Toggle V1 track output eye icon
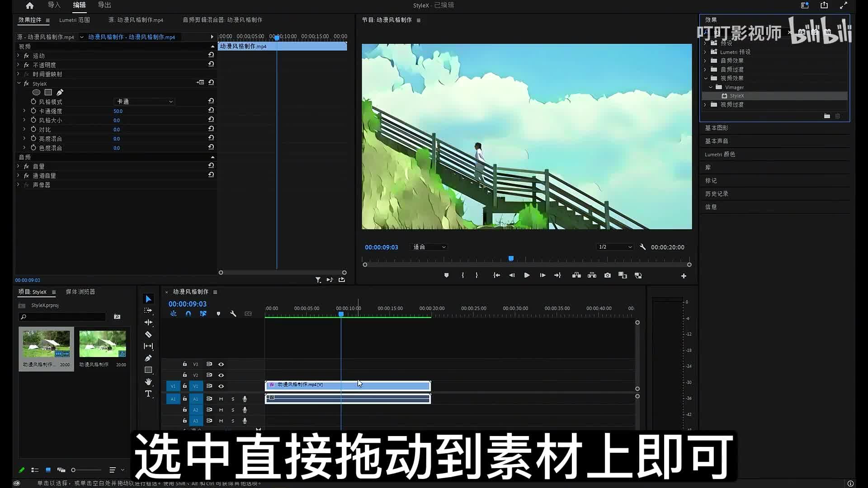This screenshot has height=488, width=868. pos(221,386)
